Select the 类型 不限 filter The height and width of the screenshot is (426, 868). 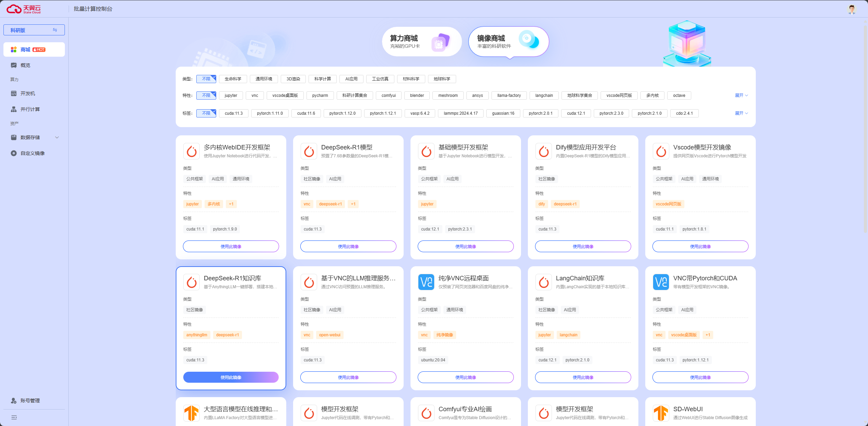click(x=206, y=79)
